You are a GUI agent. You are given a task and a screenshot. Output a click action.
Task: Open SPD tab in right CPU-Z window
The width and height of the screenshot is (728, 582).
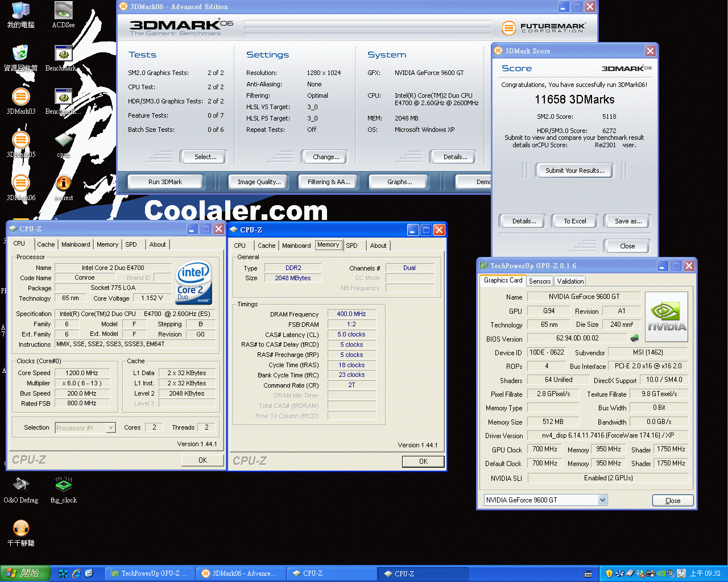point(352,246)
